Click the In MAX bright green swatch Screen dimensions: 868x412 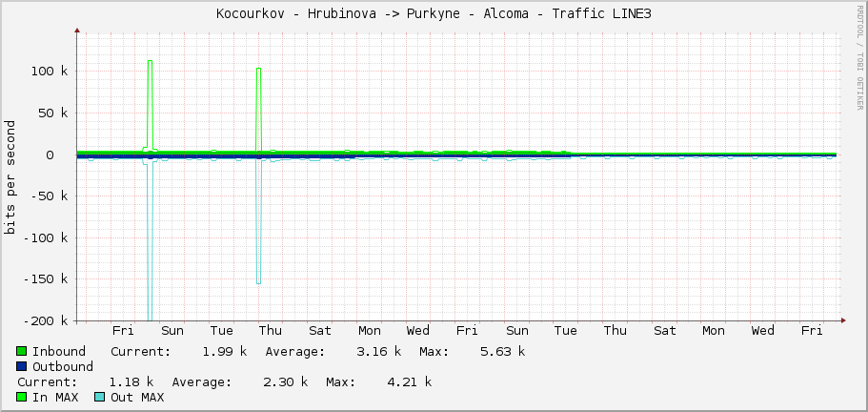click(x=22, y=397)
